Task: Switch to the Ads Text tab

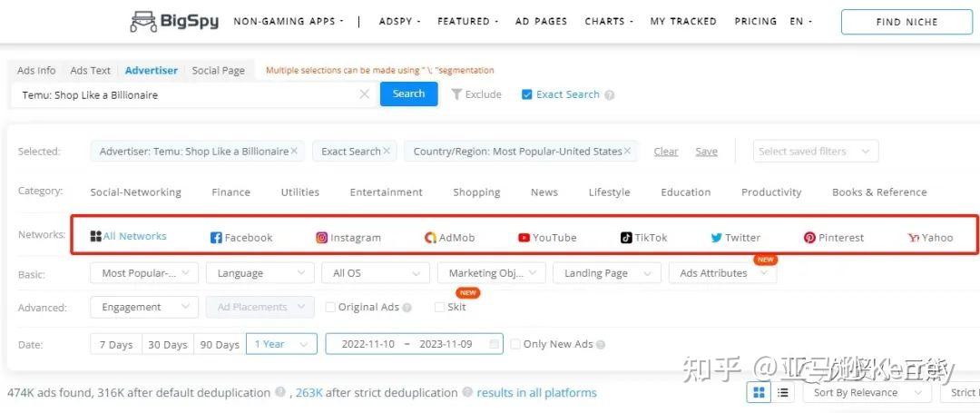Action: [x=90, y=71]
